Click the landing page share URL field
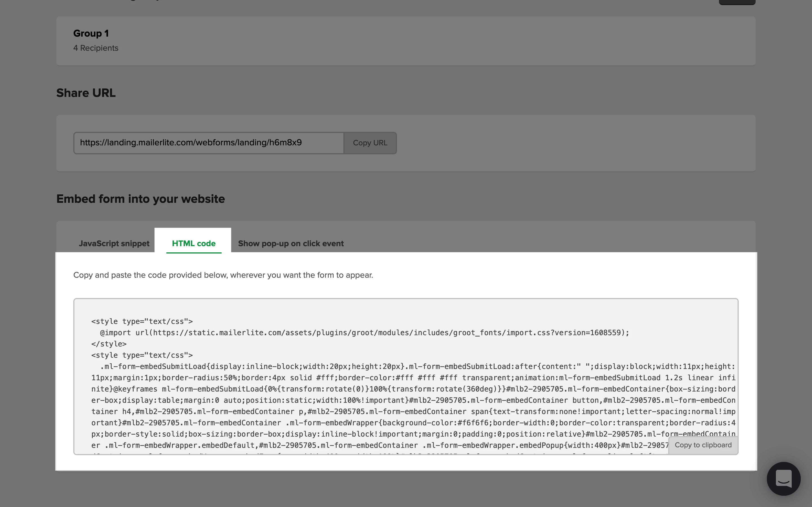Image resolution: width=812 pixels, height=507 pixels. (208, 143)
